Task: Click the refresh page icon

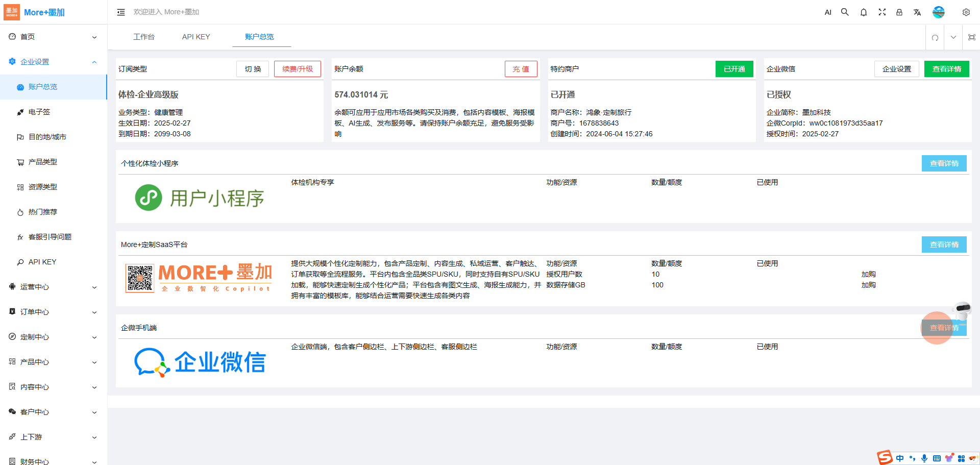Action: (935, 37)
